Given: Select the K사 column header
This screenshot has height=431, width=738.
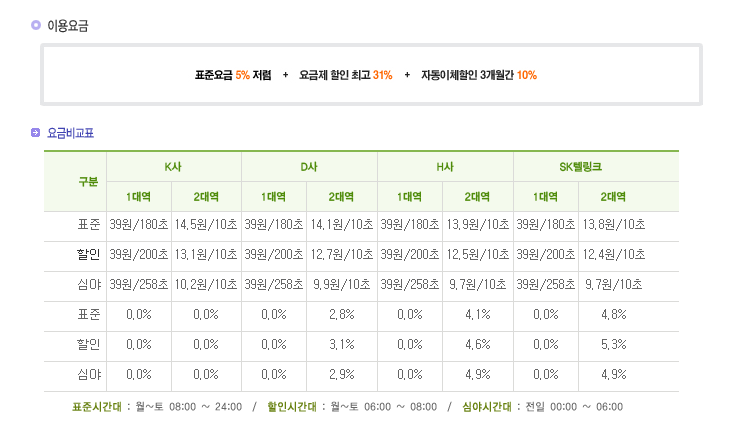Looking at the screenshot, I should (x=174, y=166).
